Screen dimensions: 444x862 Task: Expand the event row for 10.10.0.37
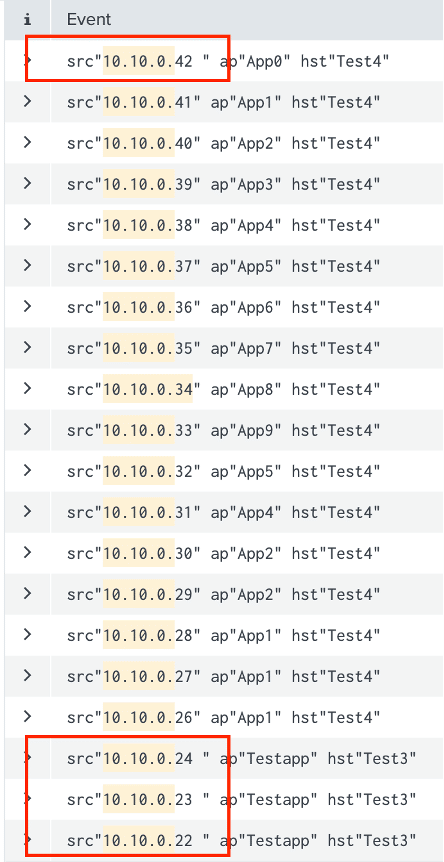tap(27, 266)
